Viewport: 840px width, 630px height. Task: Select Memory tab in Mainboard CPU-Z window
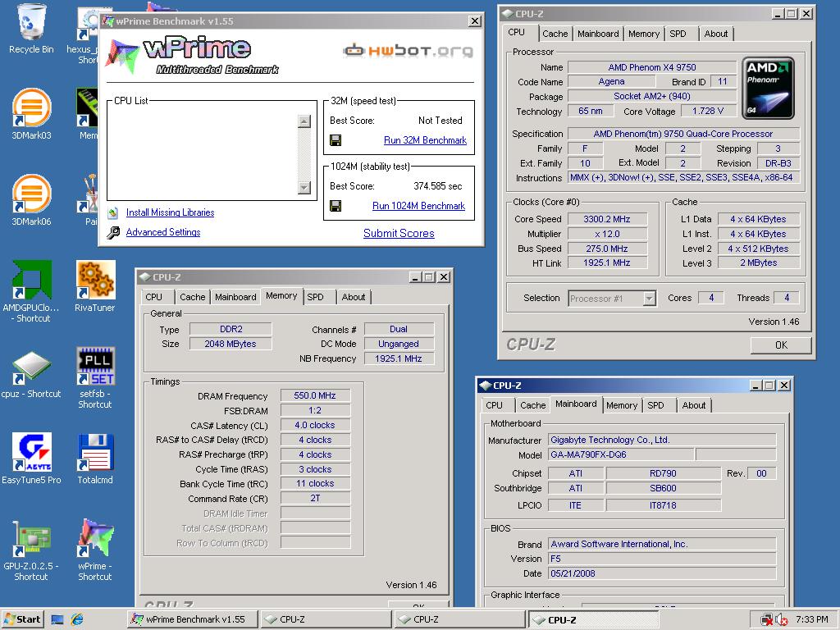click(x=622, y=405)
